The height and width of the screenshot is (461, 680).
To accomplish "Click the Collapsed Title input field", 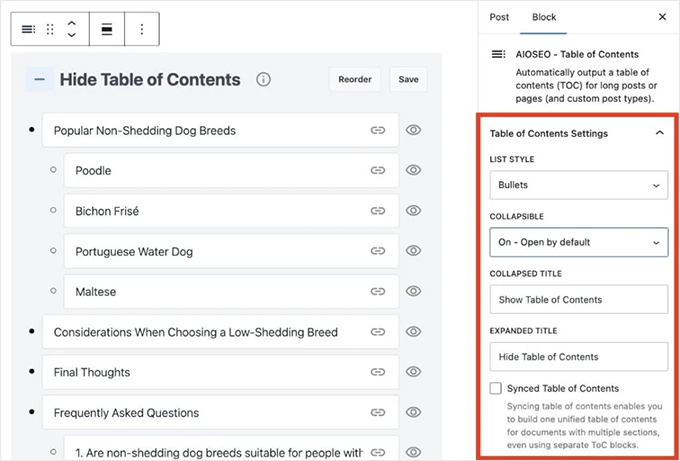I will pos(578,299).
